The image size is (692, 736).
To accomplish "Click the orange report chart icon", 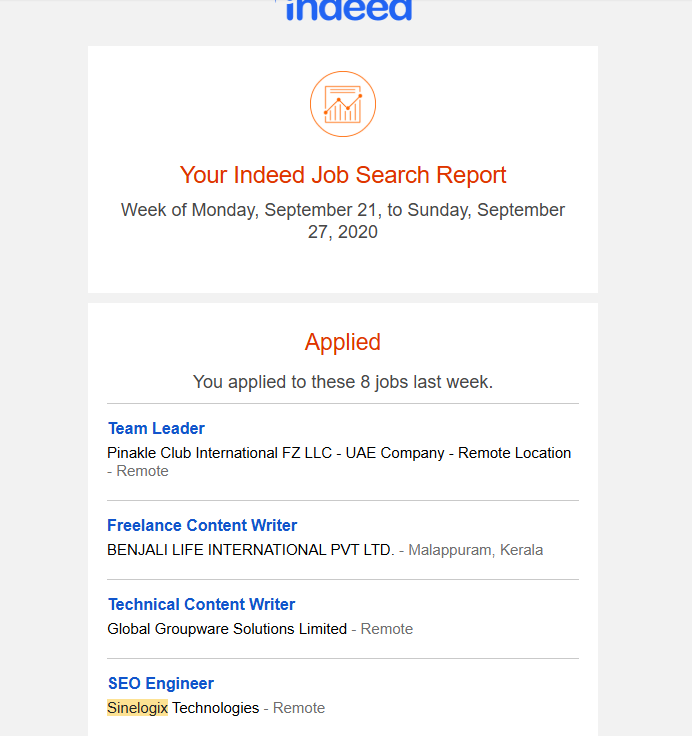I will point(343,104).
